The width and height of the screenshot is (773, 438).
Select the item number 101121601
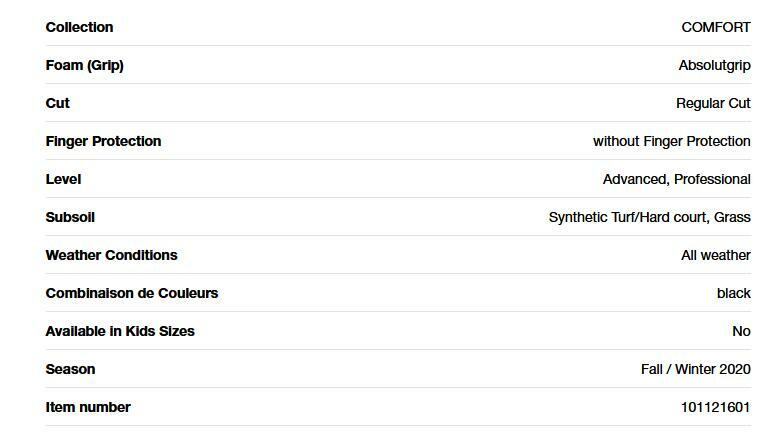(x=715, y=407)
